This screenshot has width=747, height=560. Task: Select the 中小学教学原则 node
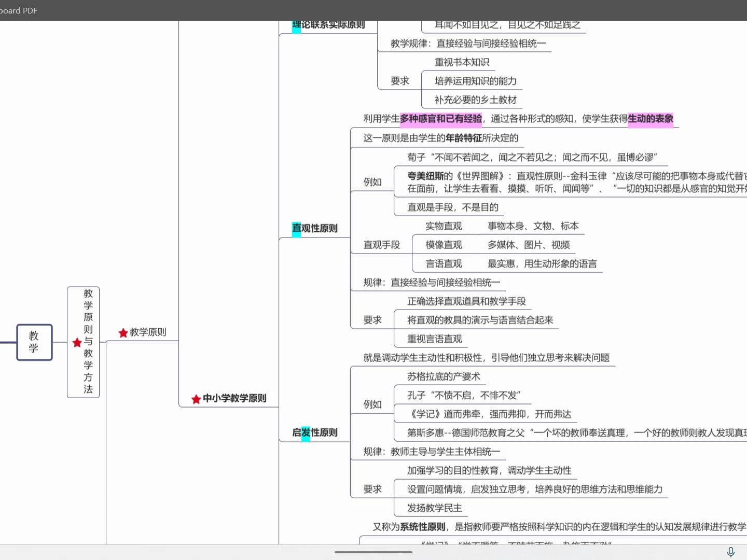[x=234, y=398]
